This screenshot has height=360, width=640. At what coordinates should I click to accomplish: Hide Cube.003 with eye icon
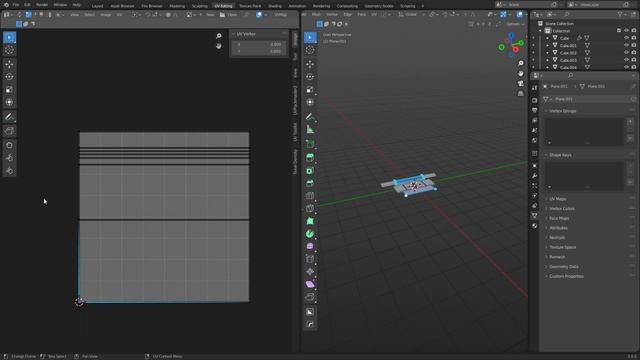point(626,60)
